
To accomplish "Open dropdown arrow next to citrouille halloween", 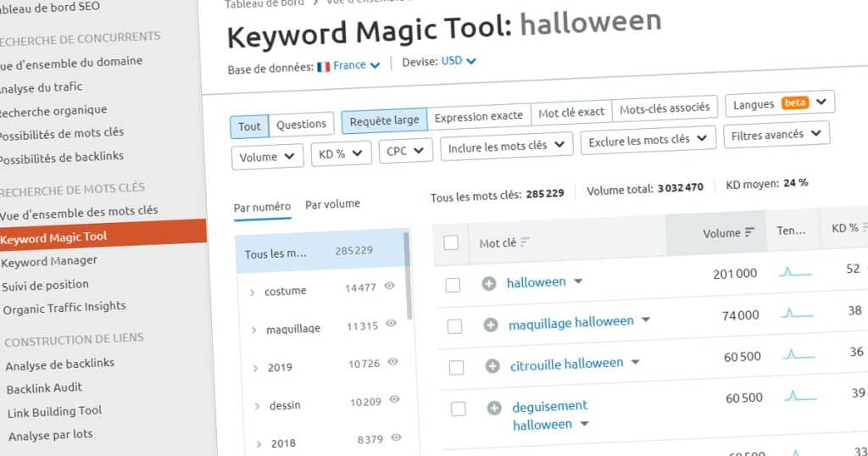I will point(636,362).
